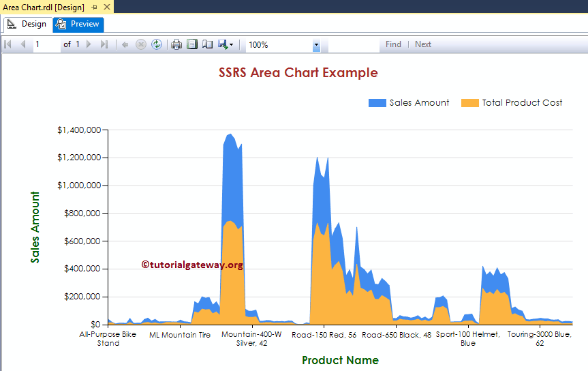
Task: Click the $200,000 axis label
Action: point(82,296)
